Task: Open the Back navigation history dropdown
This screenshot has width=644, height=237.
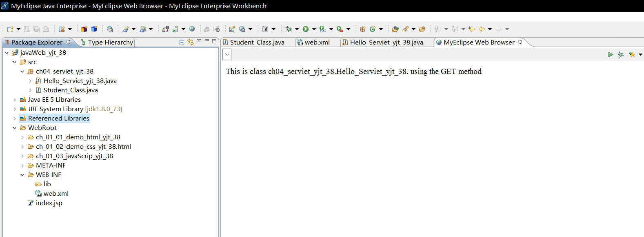Action: click(490, 29)
